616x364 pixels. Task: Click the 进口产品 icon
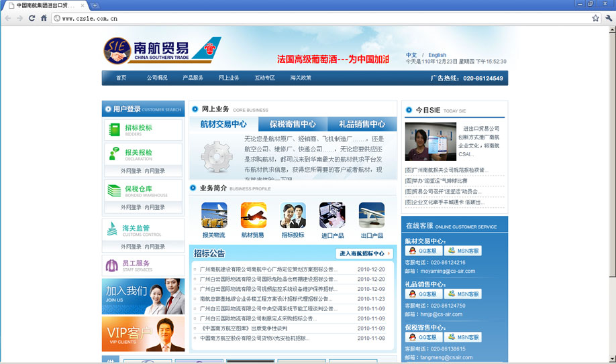point(332,215)
